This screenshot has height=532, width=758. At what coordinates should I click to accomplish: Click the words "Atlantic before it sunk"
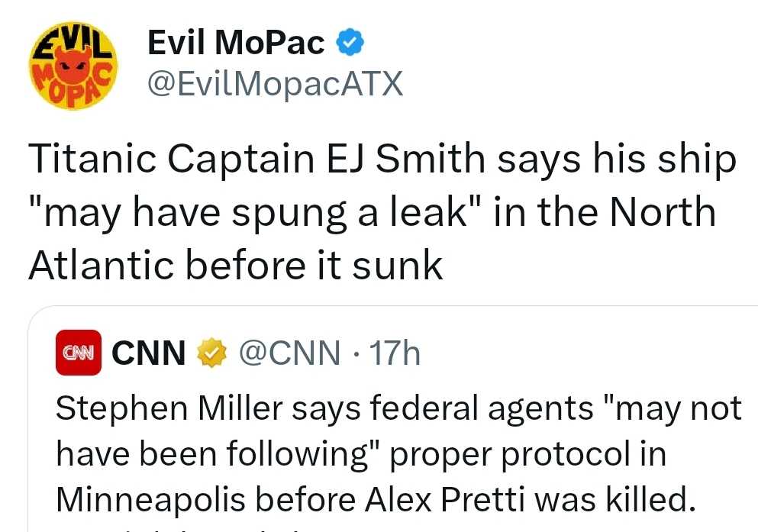[235, 264]
